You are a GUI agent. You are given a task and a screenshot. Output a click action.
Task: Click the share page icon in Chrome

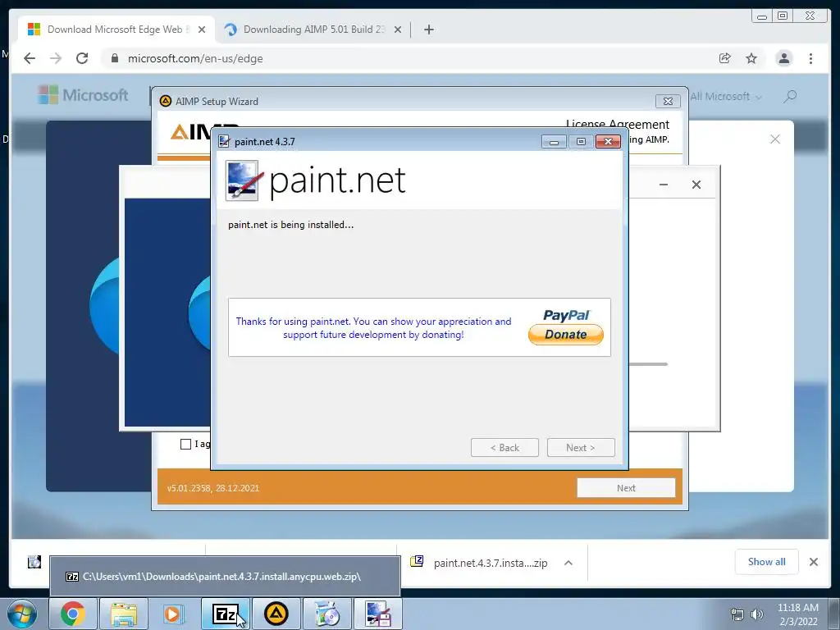(x=725, y=58)
